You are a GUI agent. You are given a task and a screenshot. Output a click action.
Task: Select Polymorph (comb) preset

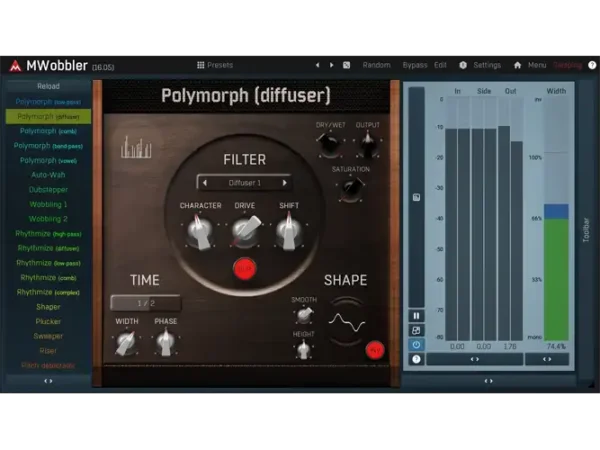[x=48, y=131]
